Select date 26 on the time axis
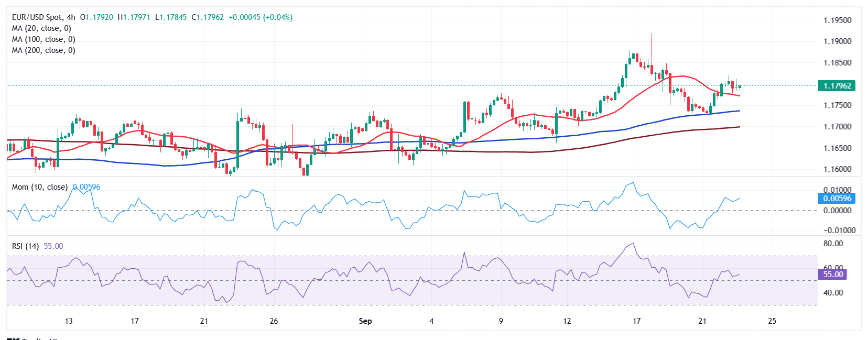 (274, 321)
